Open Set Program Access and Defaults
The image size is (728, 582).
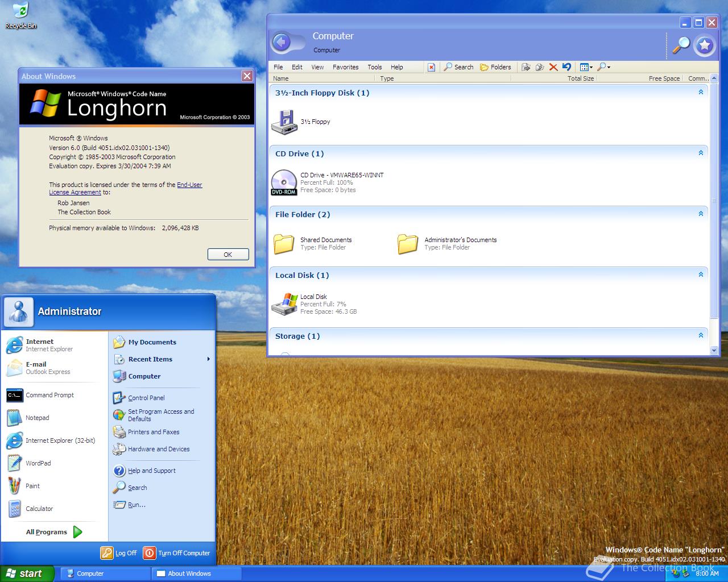162,415
